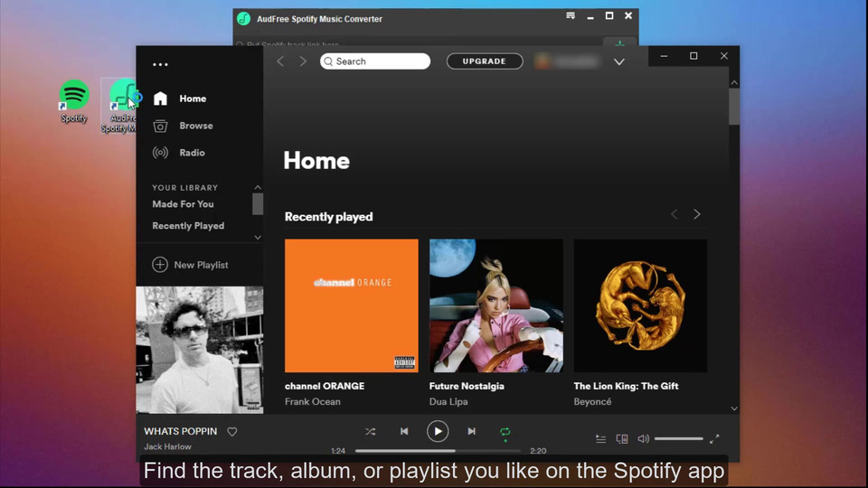Select Recently Played in library
This screenshot has height=488, width=868.
(x=188, y=226)
